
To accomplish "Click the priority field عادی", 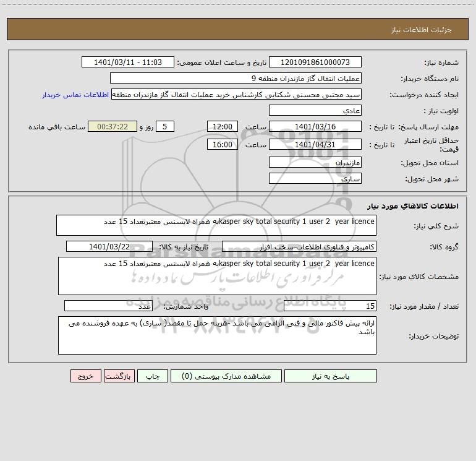I will [x=315, y=110].
